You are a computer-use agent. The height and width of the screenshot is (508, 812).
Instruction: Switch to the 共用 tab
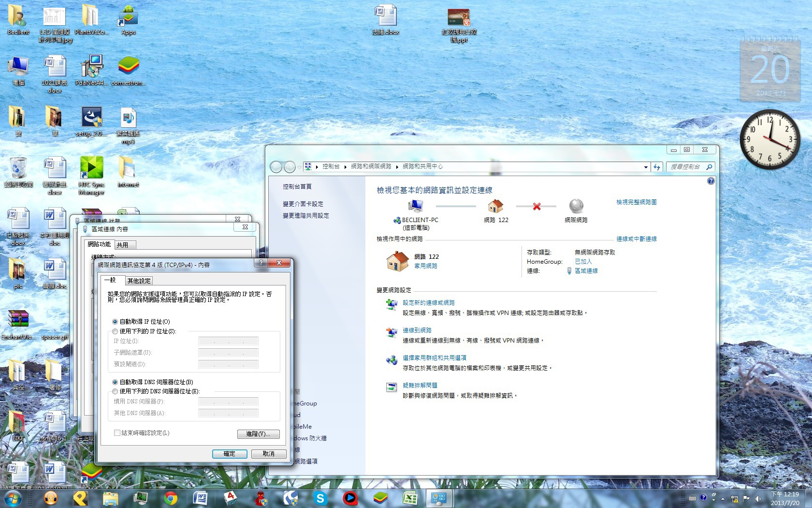point(123,245)
